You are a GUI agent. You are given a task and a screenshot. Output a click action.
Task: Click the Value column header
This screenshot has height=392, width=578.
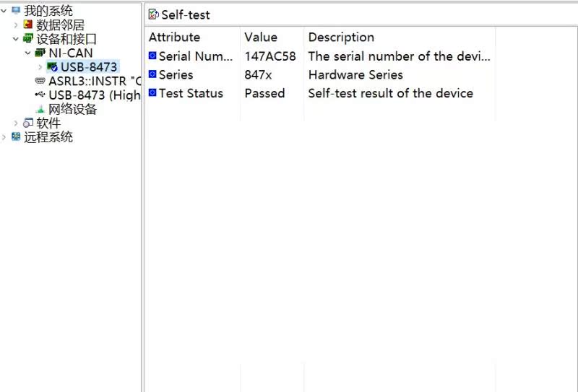click(x=261, y=37)
